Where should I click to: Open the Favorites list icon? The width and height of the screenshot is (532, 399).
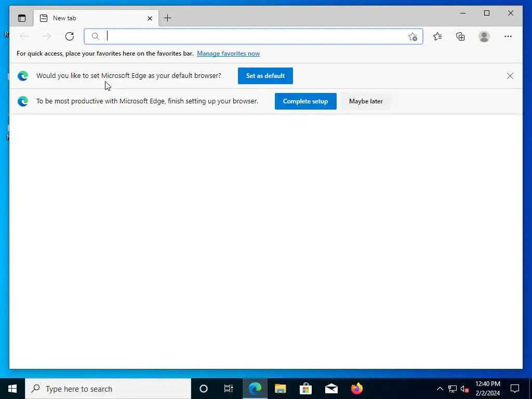(x=437, y=36)
